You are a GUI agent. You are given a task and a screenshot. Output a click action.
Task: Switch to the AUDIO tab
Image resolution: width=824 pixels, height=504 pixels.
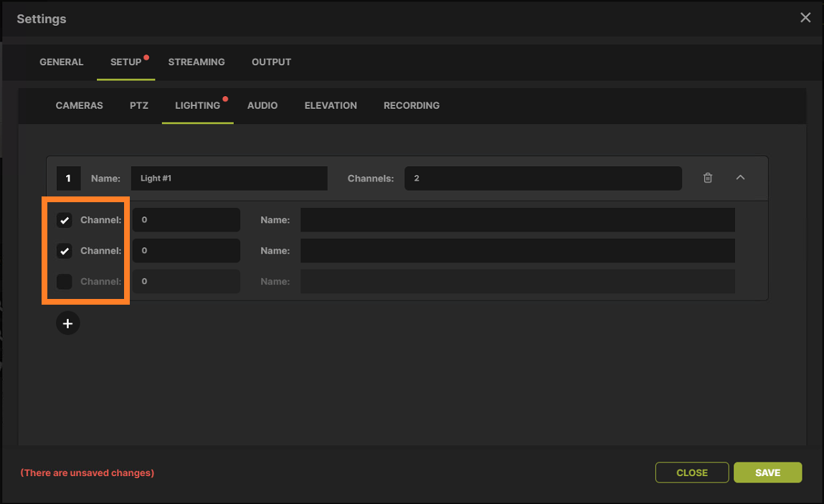click(x=262, y=105)
